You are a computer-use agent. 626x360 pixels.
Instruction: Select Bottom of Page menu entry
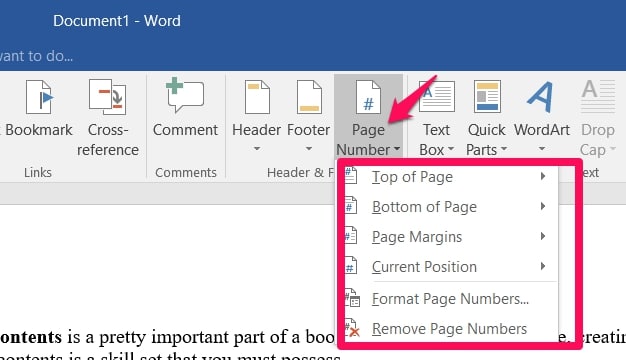pyautogui.click(x=450, y=206)
